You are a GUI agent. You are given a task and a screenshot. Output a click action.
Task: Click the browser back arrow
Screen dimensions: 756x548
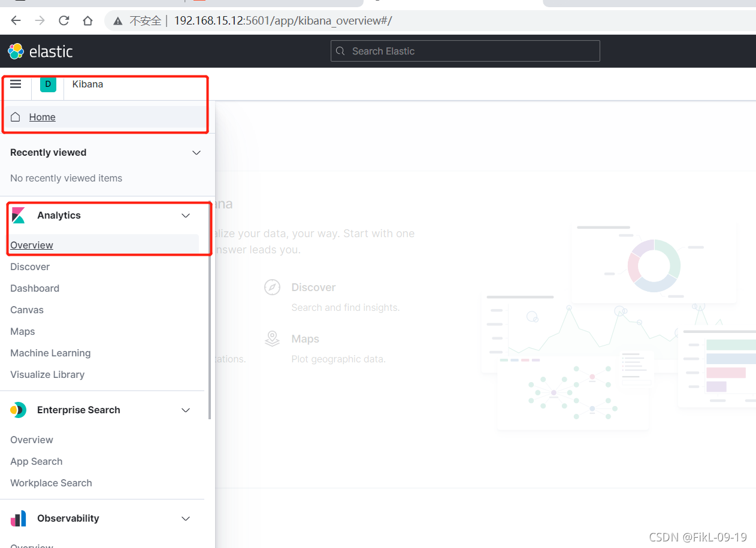16,21
